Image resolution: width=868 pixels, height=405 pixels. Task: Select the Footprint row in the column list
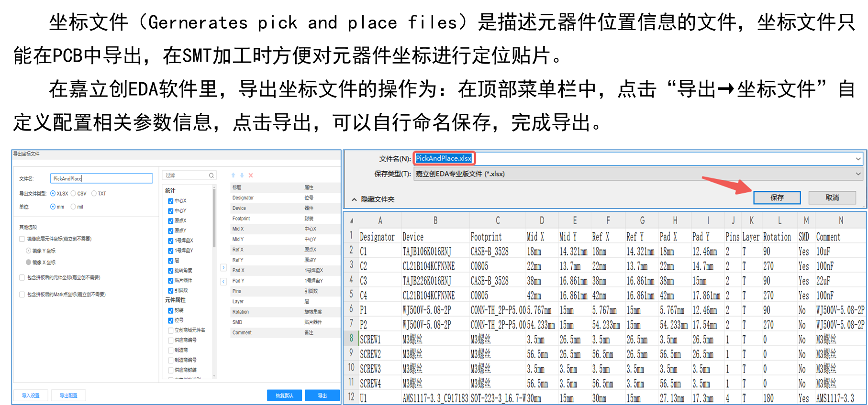tap(286, 219)
